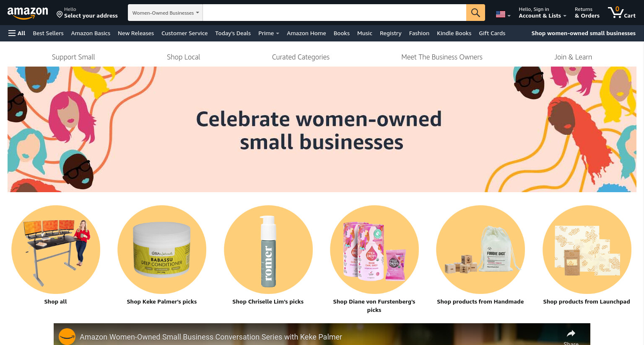Expand the Women-Owned Businesses search category dropdown
644x345 pixels.
tap(165, 13)
